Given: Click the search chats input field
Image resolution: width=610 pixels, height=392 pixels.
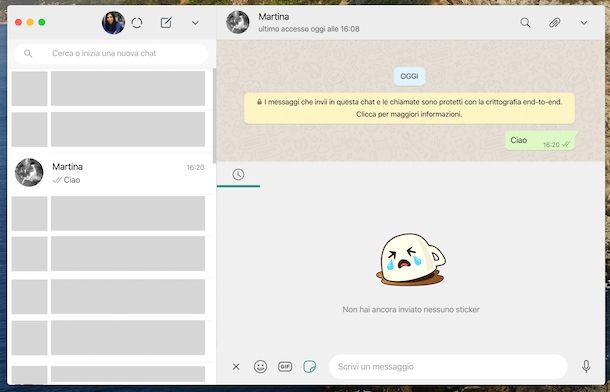Looking at the screenshot, I should tap(111, 53).
